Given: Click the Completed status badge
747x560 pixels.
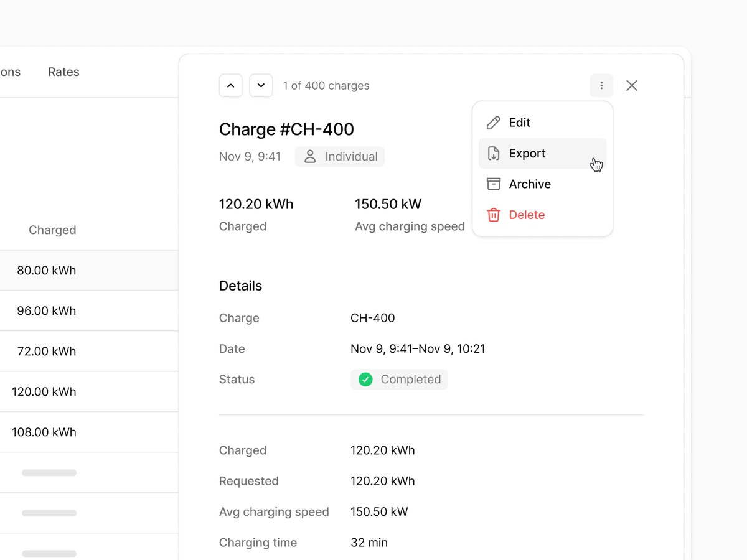Looking at the screenshot, I should [x=399, y=380].
